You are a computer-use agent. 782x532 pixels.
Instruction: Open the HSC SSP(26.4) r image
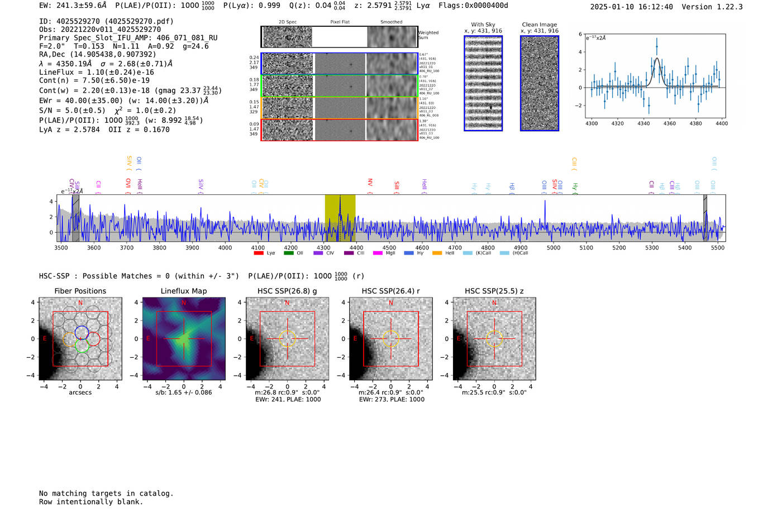[391, 339]
